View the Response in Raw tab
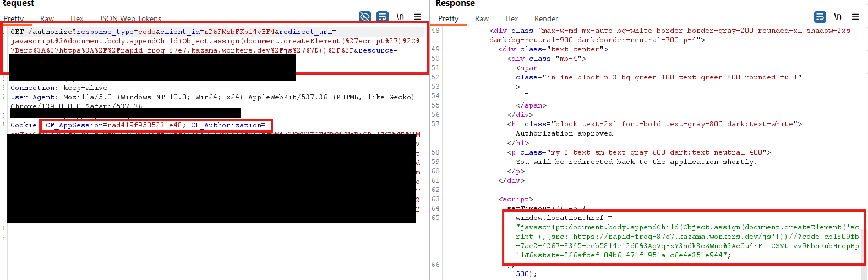The height and width of the screenshot is (280, 868). pyautogui.click(x=482, y=18)
